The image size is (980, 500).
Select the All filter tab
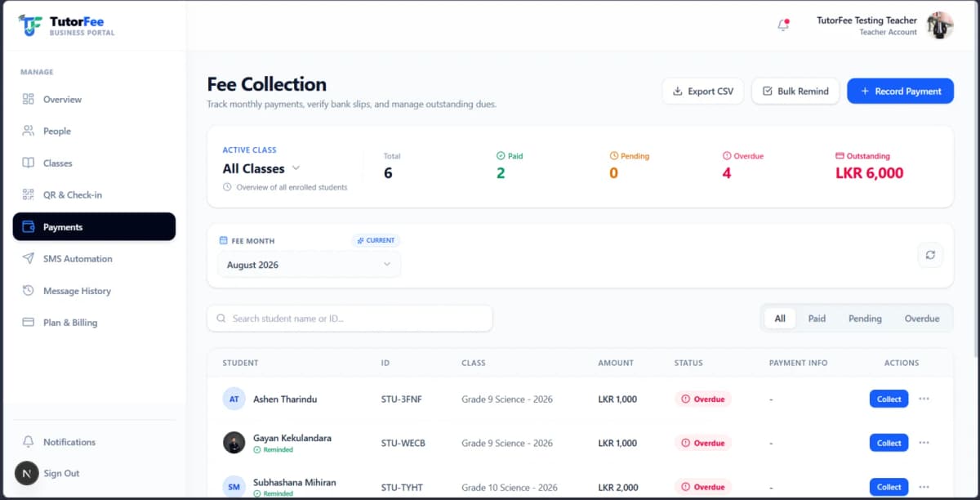pyautogui.click(x=780, y=319)
